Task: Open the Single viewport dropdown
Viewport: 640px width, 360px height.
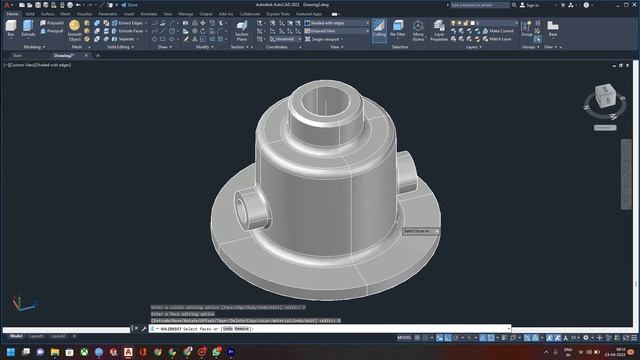Action: pyautogui.click(x=324, y=39)
